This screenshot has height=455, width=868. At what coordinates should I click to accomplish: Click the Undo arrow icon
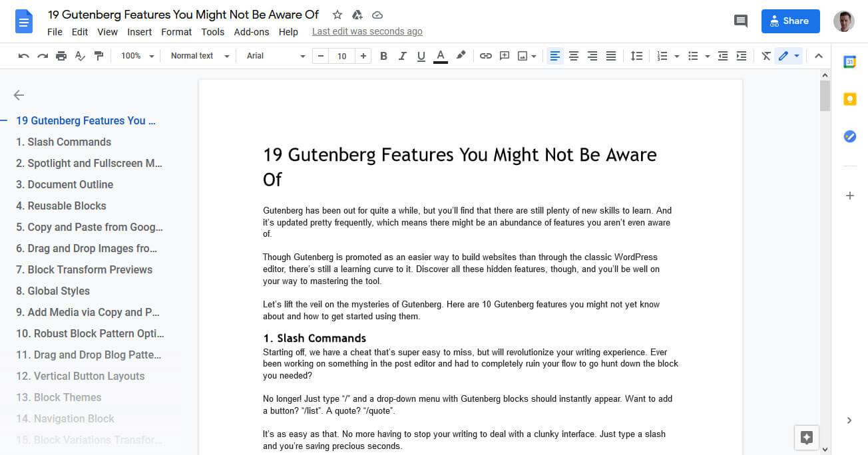pyautogui.click(x=24, y=56)
